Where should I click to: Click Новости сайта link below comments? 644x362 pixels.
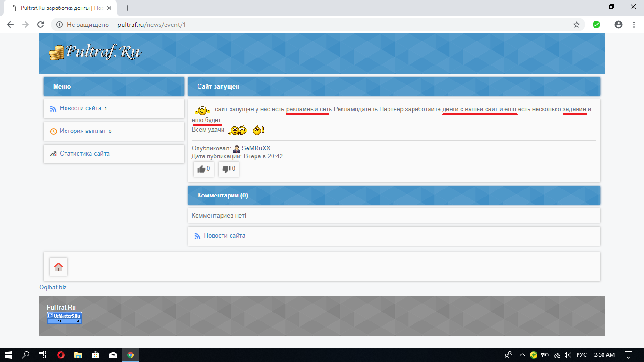pyautogui.click(x=224, y=236)
